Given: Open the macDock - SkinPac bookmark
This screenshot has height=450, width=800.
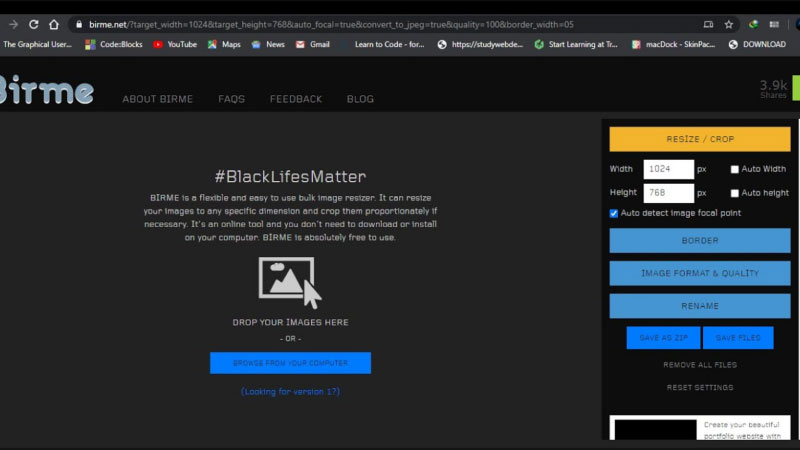Looking at the screenshot, I should click(673, 44).
